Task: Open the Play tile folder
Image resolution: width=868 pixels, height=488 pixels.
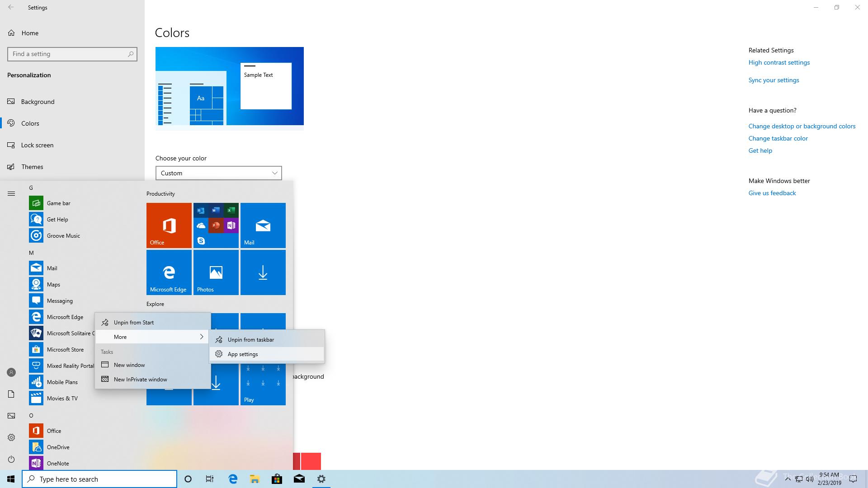Action: pyautogui.click(x=263, y=384)
